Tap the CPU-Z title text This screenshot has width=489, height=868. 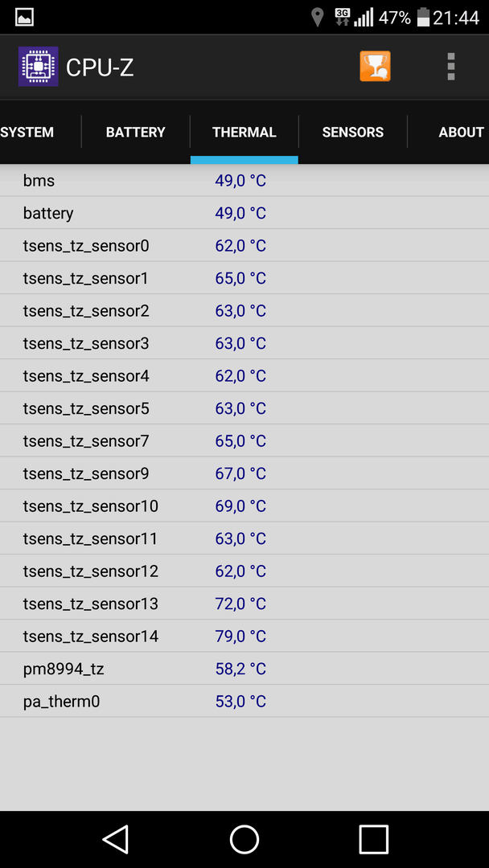(100, 68)
